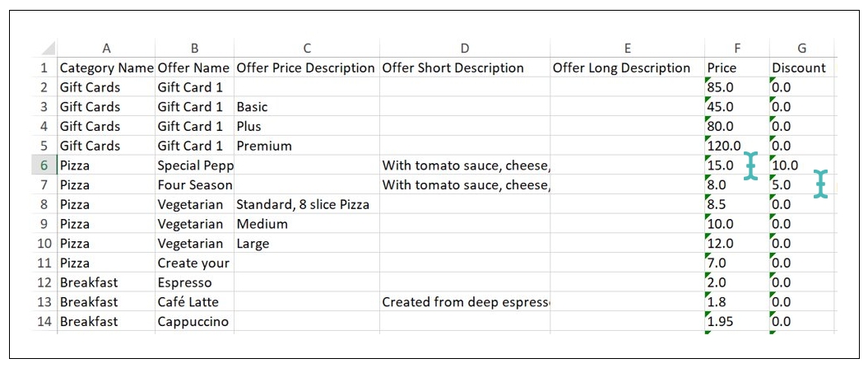This screenshot has width=868, height=368.
Task: Click the Cappuccino cell
Action: tap(193, 322)
